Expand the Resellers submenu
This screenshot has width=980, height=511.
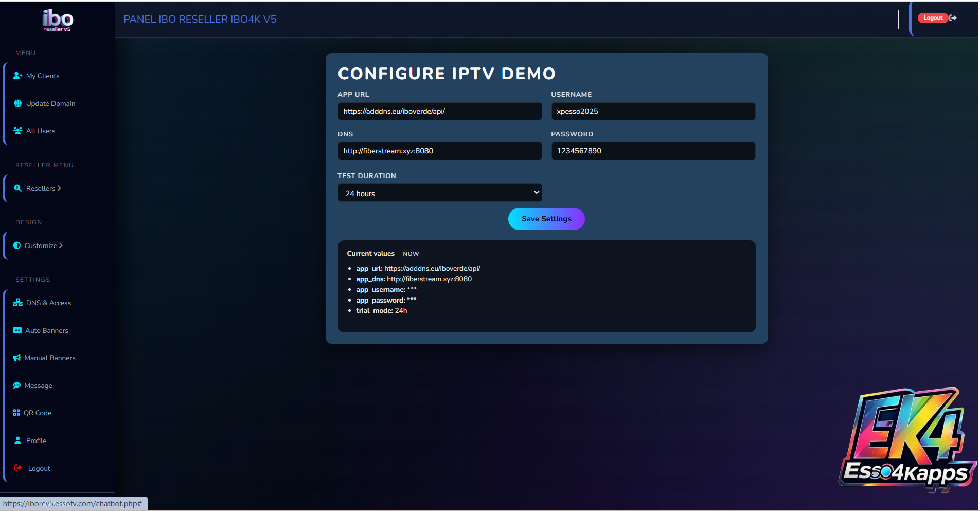[44, 188]
